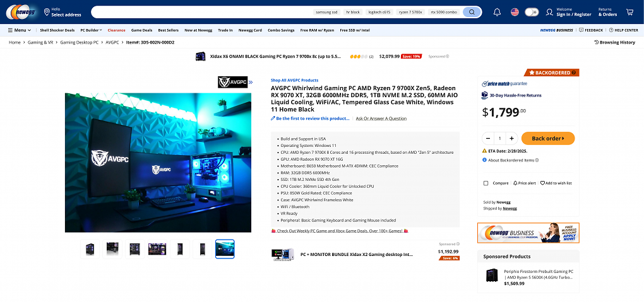This screenshot has width=644, height=302.
Task: Open Weekly PC Game and Xbox Deals link
Action: click(x=340, y=231)
